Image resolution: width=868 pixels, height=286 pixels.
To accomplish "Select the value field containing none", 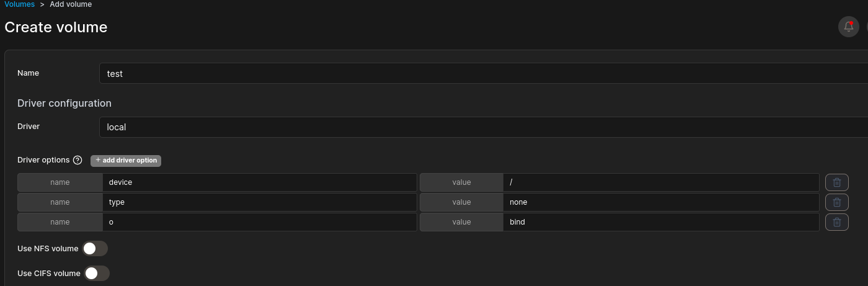I will [661, 202].
